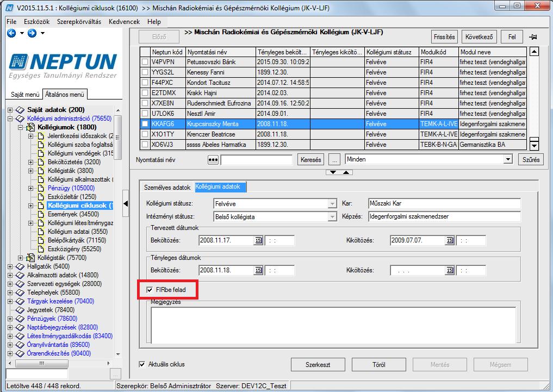Check the row checkbox for XO6VJ3
The image size is (553, 392).
145,145
